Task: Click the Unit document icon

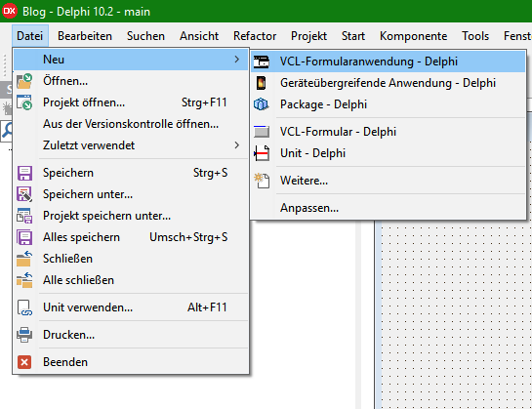Action: coord(262,153)
